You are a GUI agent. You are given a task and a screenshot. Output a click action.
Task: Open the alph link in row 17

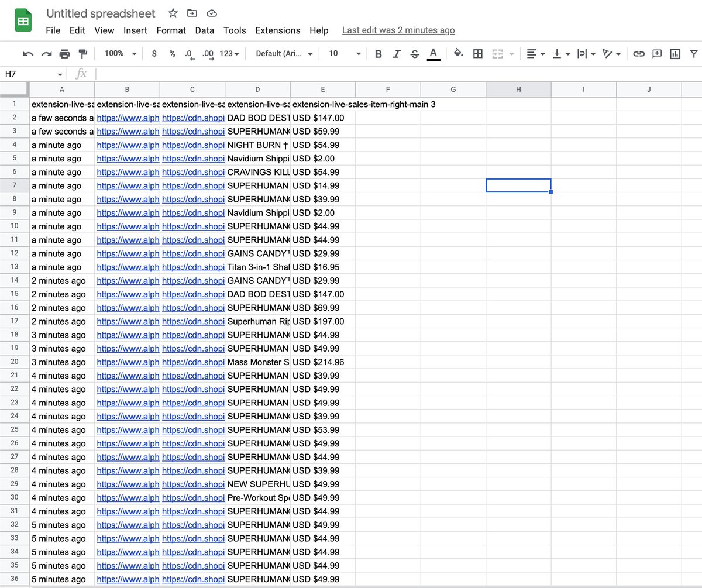coord(128,321)
